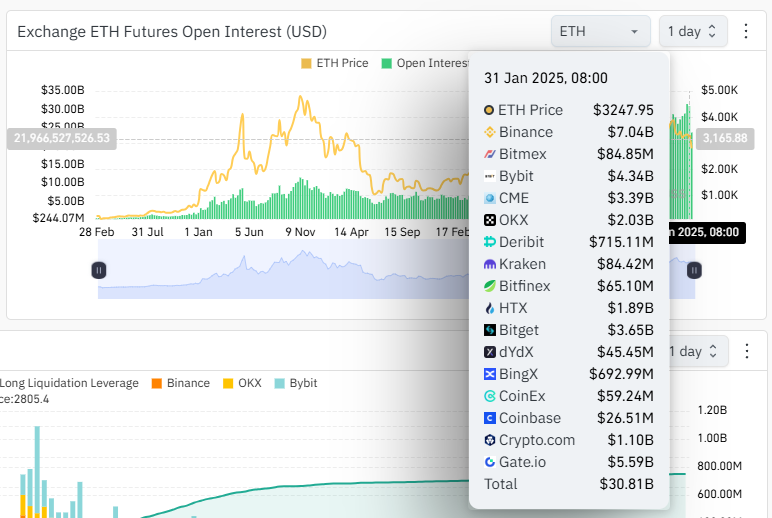Click the Coinbase icon in tooltip
Viewport: 772px width, 518px height.
coord(490,418)
